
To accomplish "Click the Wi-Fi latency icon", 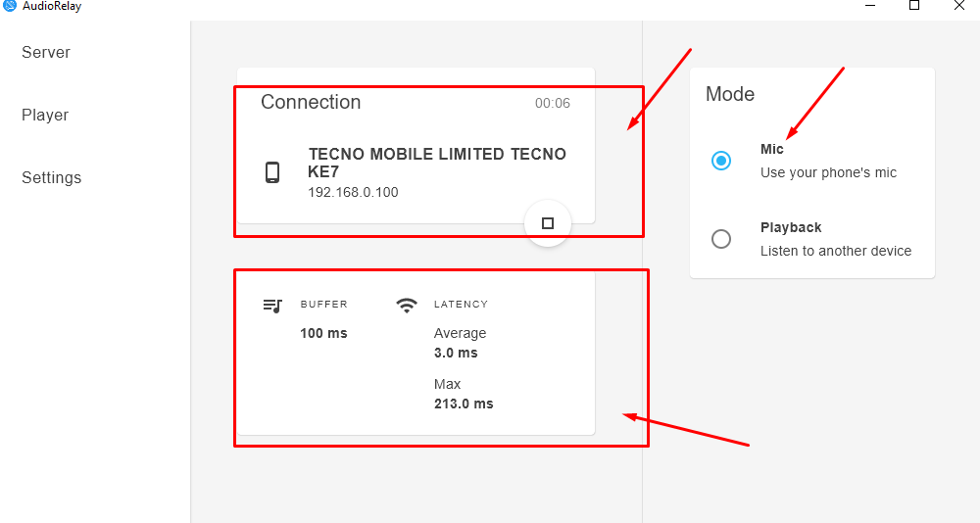I will click(407, 305).
